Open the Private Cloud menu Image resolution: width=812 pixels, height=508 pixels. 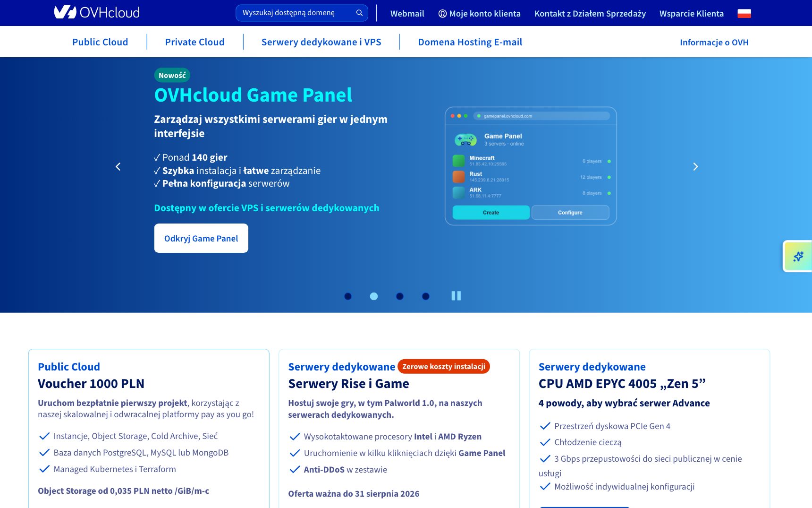(195, 42)
